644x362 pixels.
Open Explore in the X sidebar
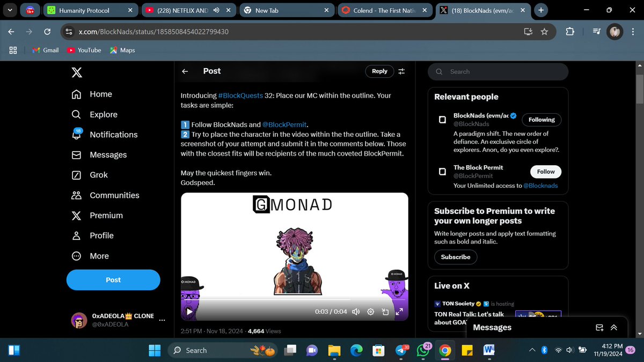(94, 114)
